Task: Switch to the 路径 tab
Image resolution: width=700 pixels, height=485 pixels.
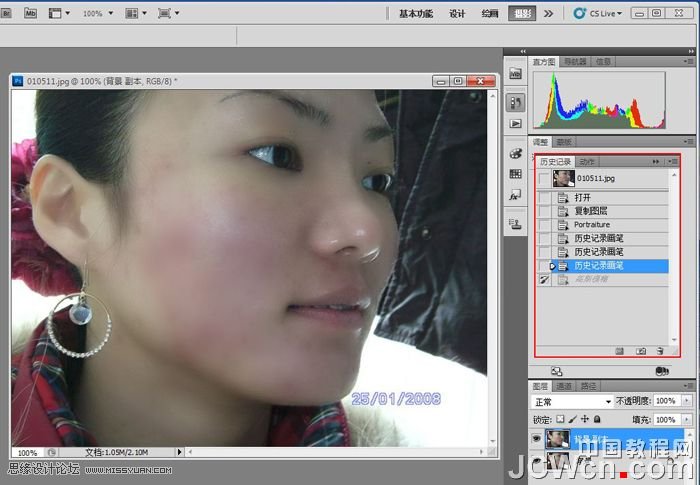Action: 588,386
